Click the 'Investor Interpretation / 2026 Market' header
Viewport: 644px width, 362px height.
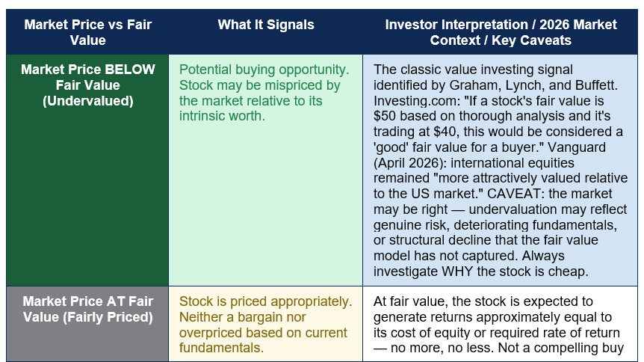(x=501, y=25)
